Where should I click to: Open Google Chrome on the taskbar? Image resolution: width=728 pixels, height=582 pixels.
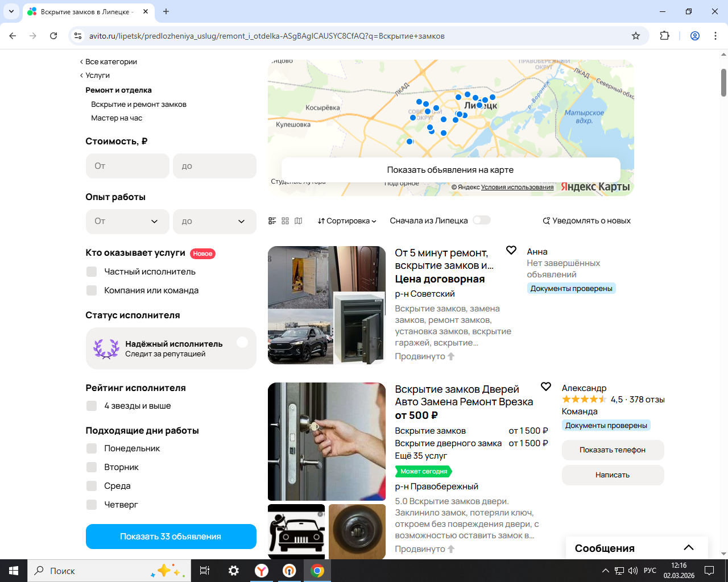pyautogui.click(x=317, y=571)
